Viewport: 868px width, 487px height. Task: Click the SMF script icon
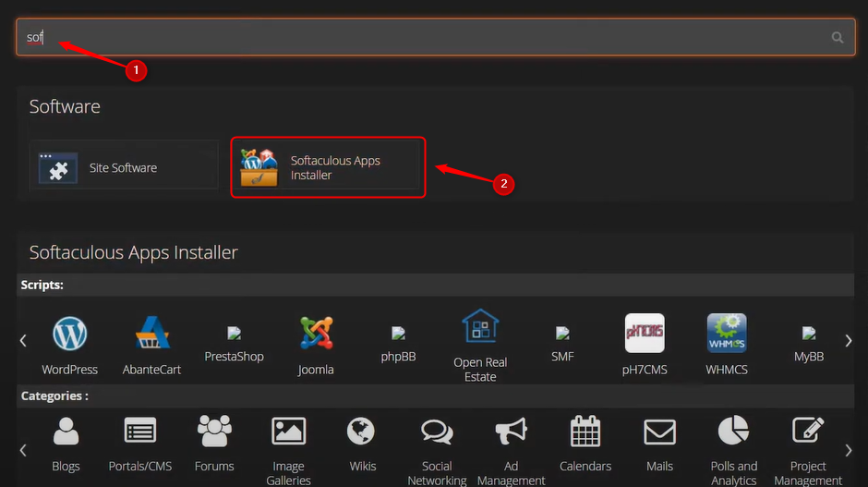562,333
